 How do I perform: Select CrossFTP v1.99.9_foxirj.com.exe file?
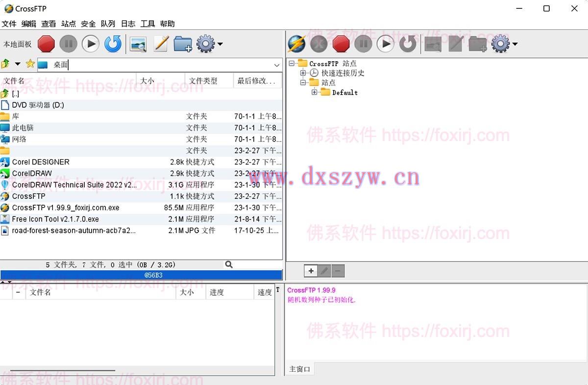tap(141, 208)
